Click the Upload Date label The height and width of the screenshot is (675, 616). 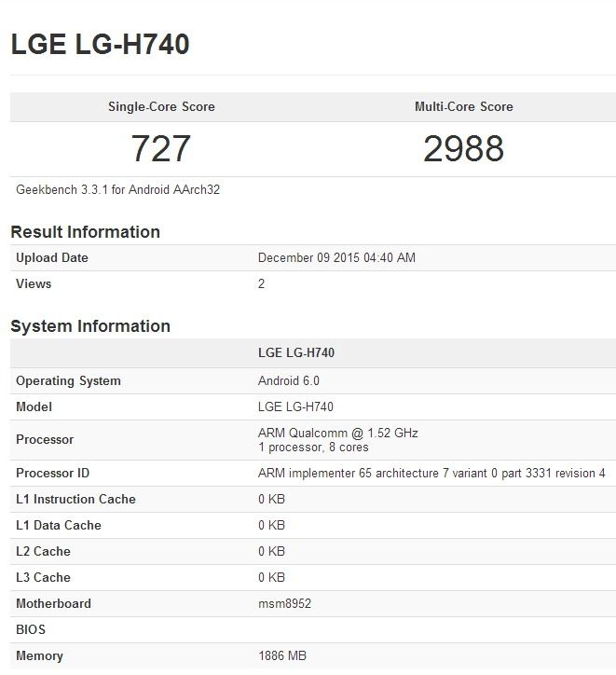52,257
